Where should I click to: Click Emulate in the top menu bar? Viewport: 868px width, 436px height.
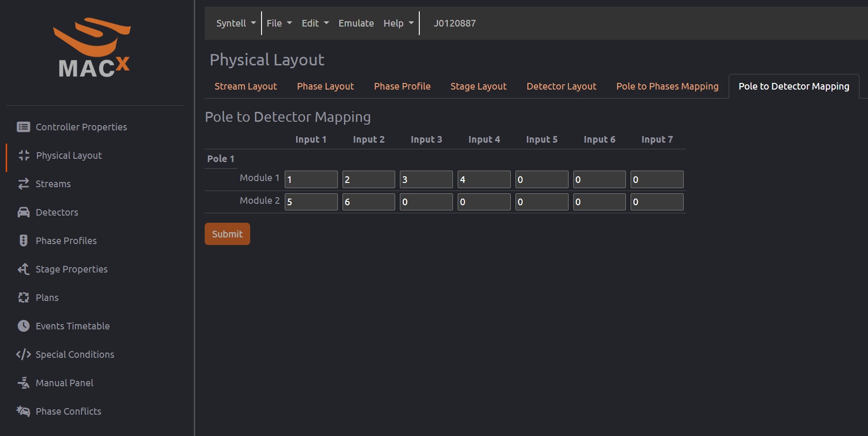point(356,23)
